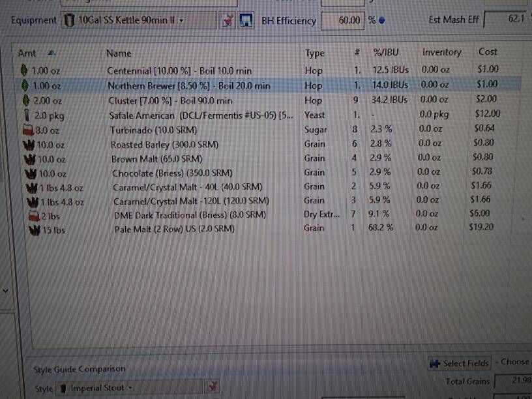Click grain icon on Roasted Barley row
Image resolution: width=532 pixels, height=399 pixels.
click(x=29, y=145)
